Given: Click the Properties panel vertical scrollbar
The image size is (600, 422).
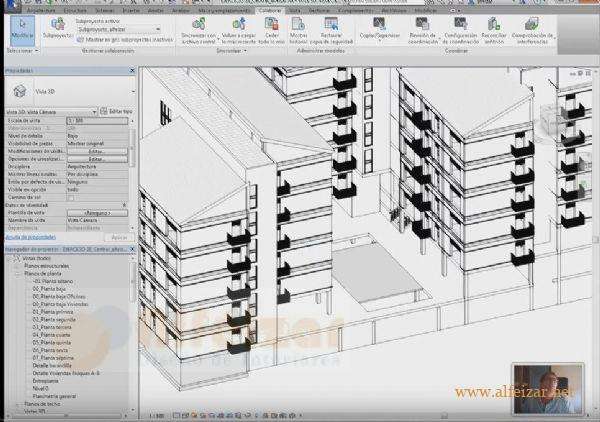Looking at the screenshot, I should click(132, 149).
